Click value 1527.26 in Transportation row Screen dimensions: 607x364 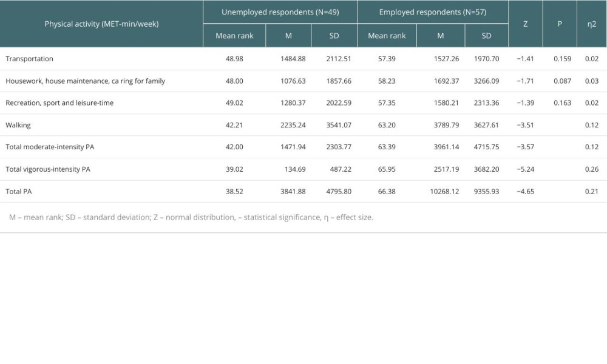(446, 59)
